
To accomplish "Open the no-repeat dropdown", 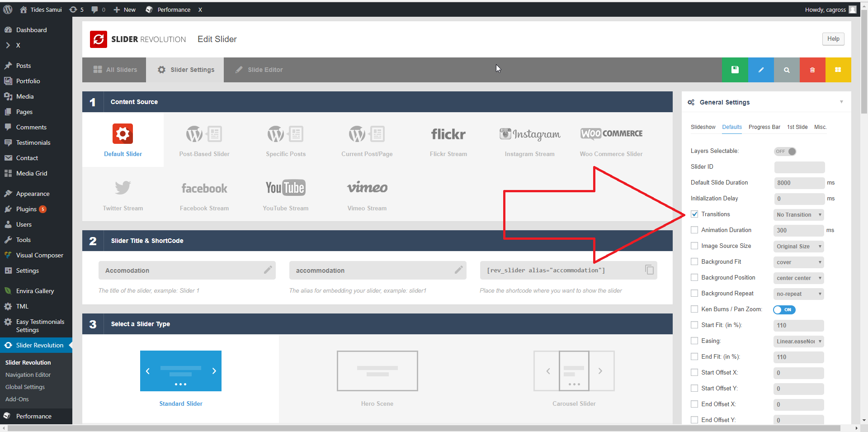I will coord(799,294).
